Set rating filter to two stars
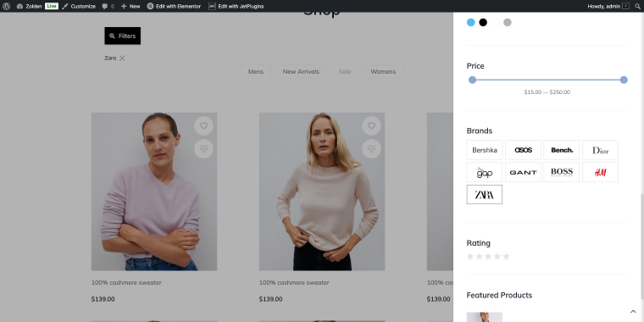This screenshot has height=322, width=644. coord(480,257)
